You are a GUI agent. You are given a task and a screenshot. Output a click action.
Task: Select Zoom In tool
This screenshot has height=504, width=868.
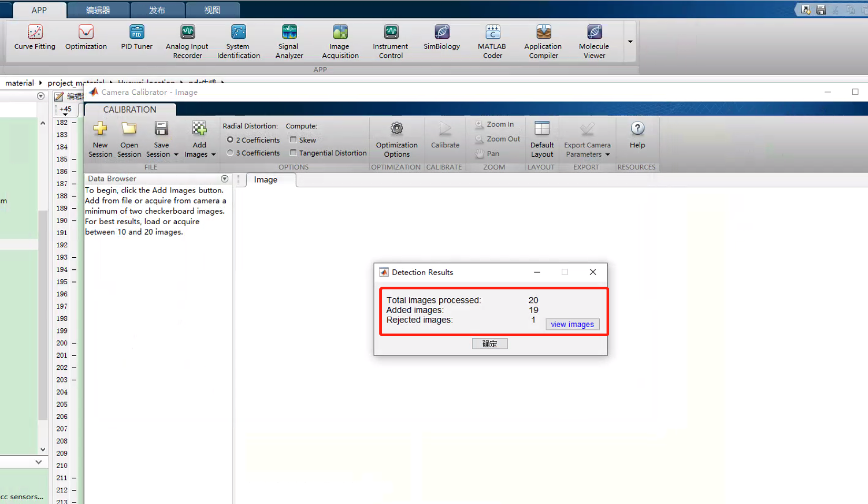coord(494,125)
